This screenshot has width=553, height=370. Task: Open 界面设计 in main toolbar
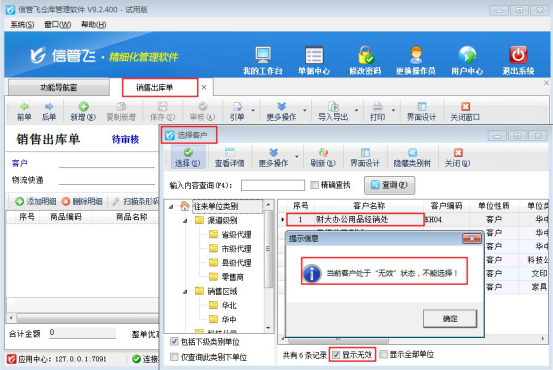(x=422, y=111)
